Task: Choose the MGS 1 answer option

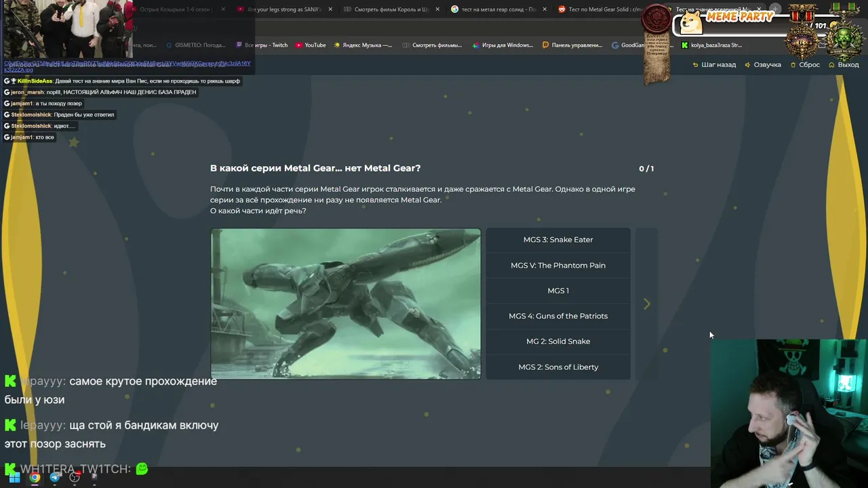Action: pyautogui.click(x=558, y=291)
